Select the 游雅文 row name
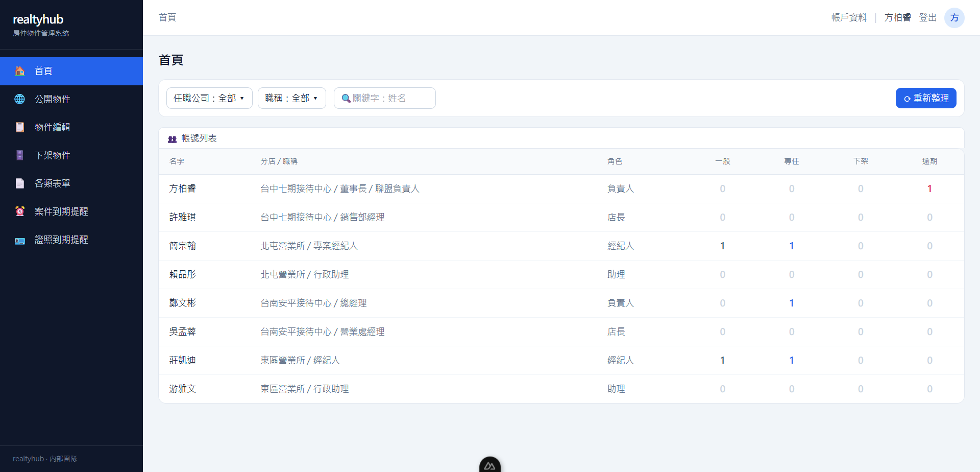Viewport: 980px width, 472px height. click(183, 389)
